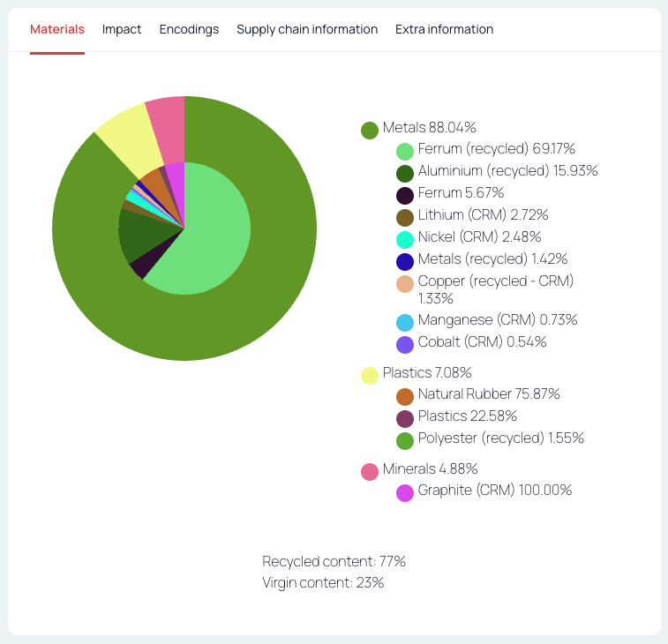This screenshot has height=644, width=668.
Task: Click the Ferrum (recycled) legend color dot
Action: pos(405,152)
